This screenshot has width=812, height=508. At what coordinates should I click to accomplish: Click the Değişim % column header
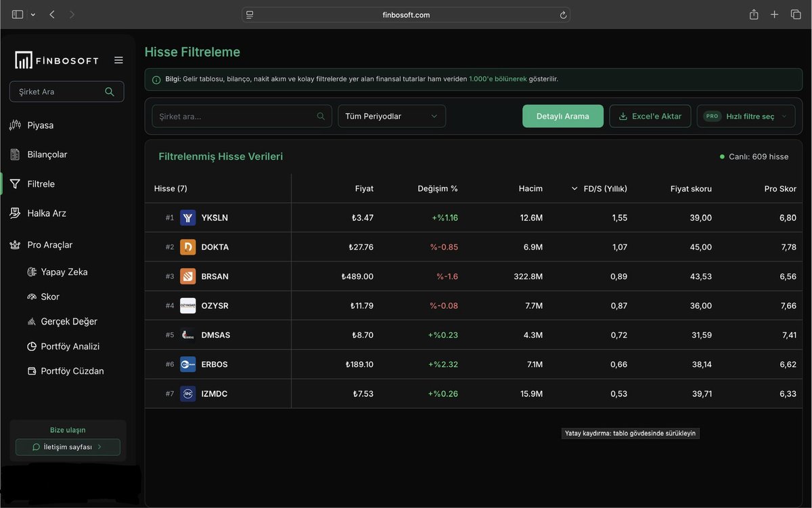(438, 188)
